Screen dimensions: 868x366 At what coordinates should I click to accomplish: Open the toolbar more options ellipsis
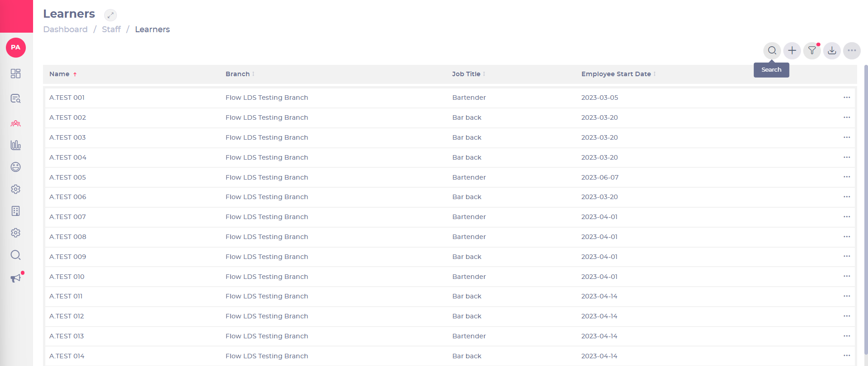coord(852,50)
